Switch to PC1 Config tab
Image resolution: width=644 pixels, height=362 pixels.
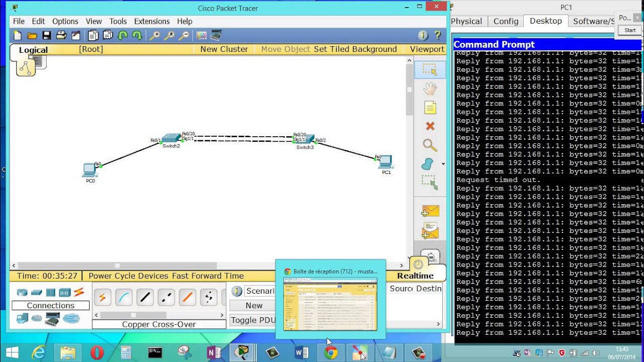tap(506, 21)
